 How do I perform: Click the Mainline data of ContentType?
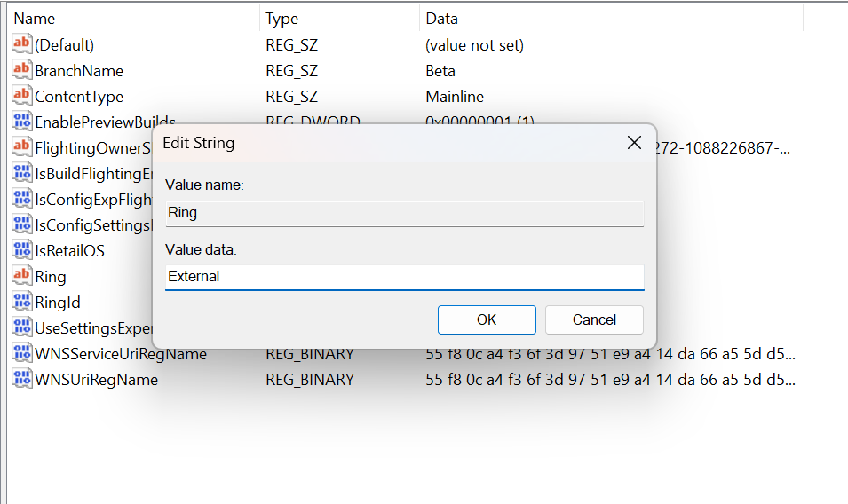[x=455, y=96]
